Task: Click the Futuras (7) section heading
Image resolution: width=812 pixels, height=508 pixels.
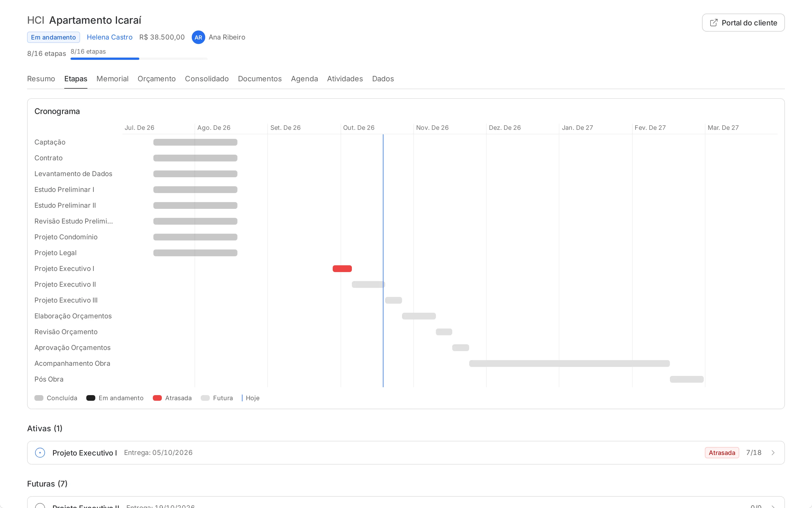Action: [47, 483]
